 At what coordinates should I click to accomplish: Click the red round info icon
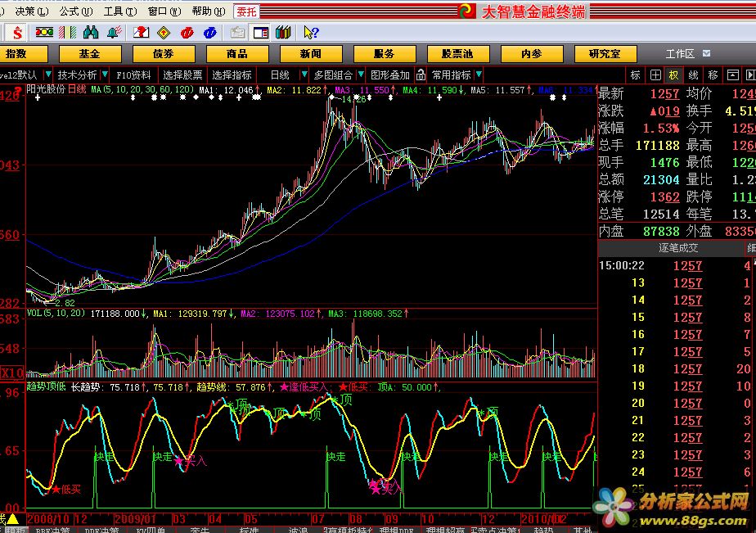[187, 33]
